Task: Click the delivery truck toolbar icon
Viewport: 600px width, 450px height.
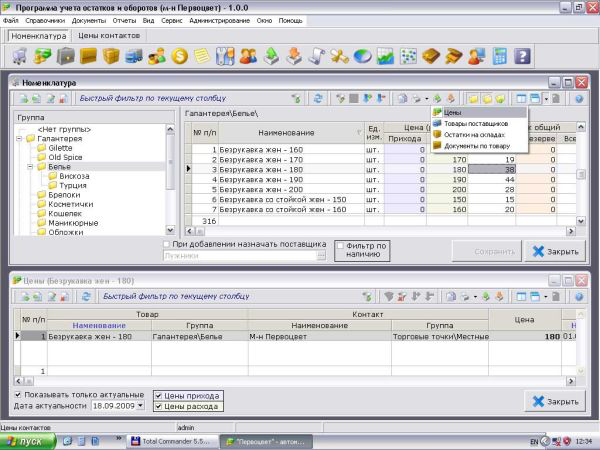Action: [x=134, y=57]
